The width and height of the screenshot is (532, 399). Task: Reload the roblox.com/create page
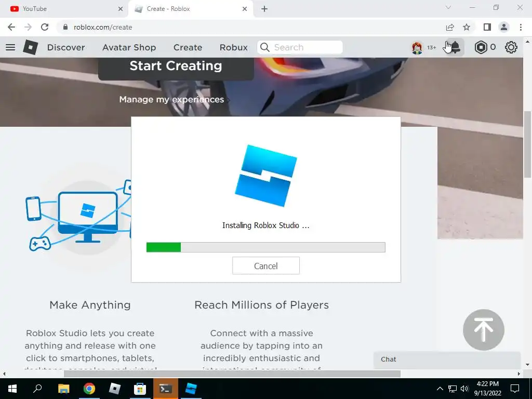pyautogui.click(x=45, y=27)
